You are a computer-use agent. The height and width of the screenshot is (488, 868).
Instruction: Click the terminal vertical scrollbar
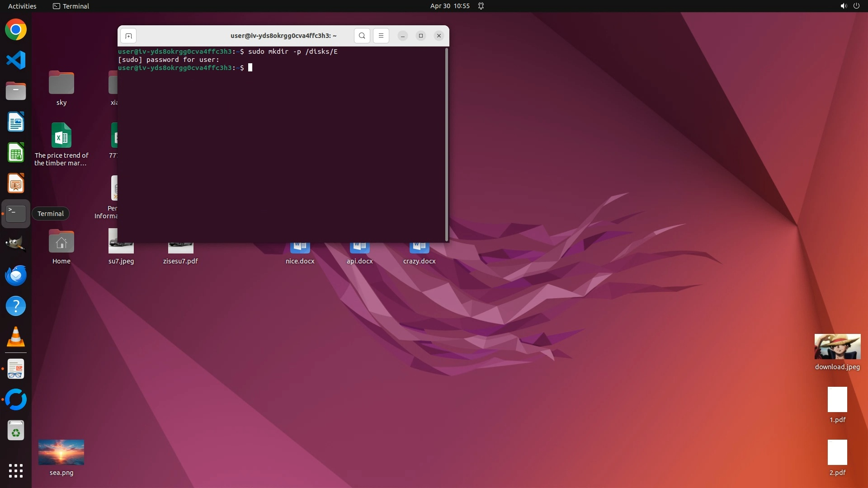tap(447, 145)
